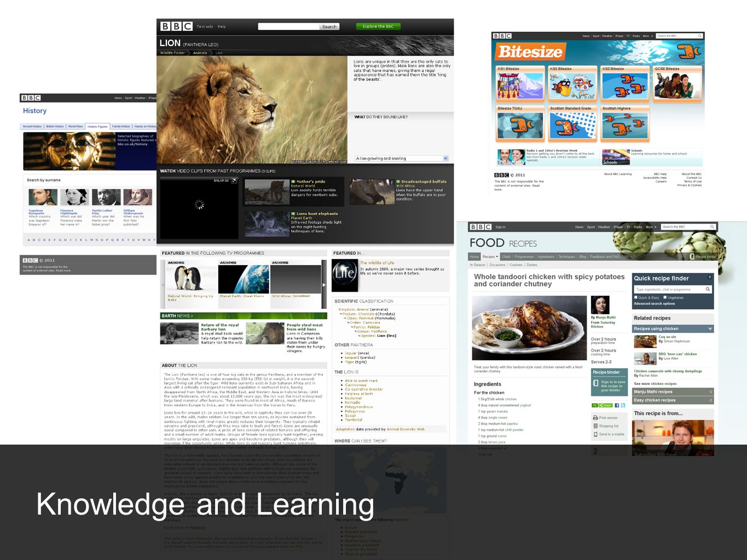
Task: Click the play icon beside Lions hunt elephants
Action: tap(293, 214)
